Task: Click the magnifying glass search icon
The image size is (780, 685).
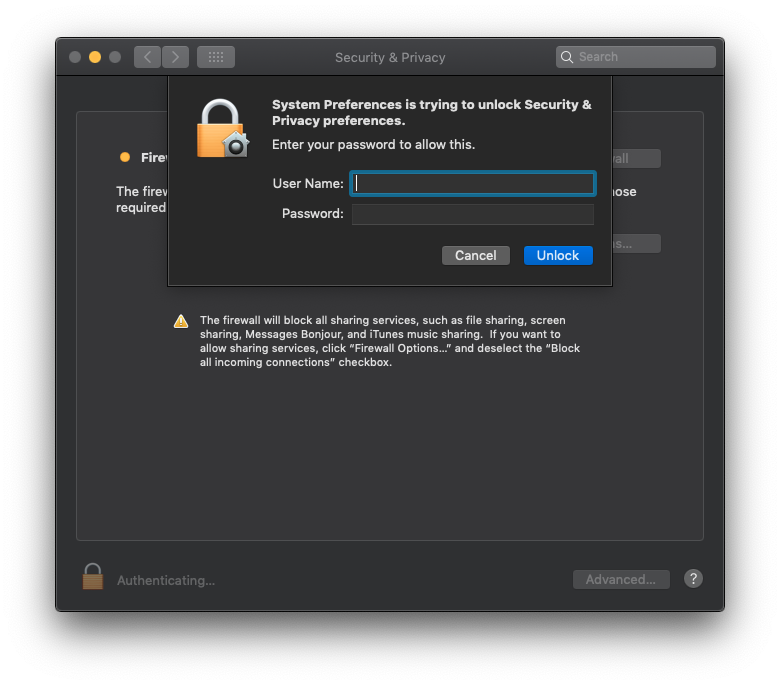Action: coord(567,57)
